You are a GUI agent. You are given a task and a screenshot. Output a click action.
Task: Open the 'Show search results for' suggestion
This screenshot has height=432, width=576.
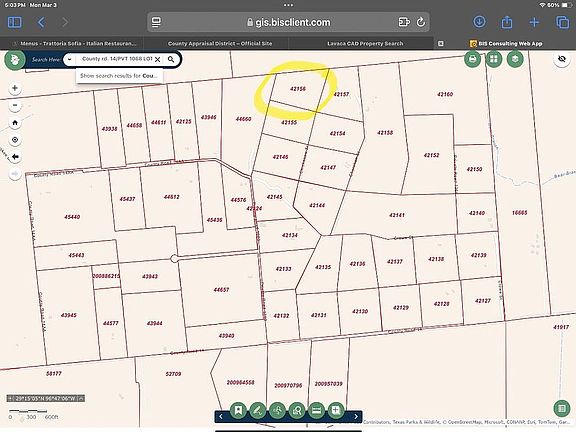pos(119,76)
